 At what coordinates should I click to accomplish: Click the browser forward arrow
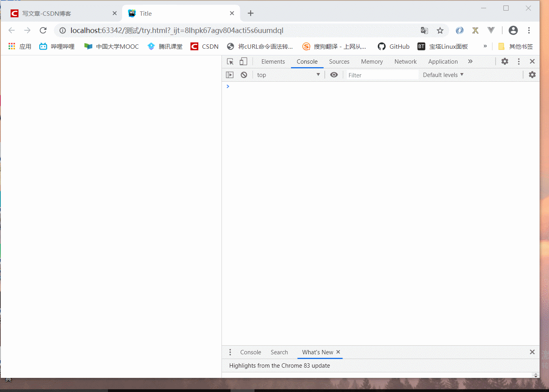(x=27, y=30)
